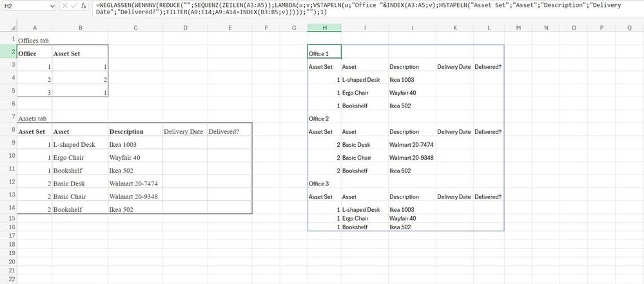
Task: Select column E header
Action: [x=230, y=28]
